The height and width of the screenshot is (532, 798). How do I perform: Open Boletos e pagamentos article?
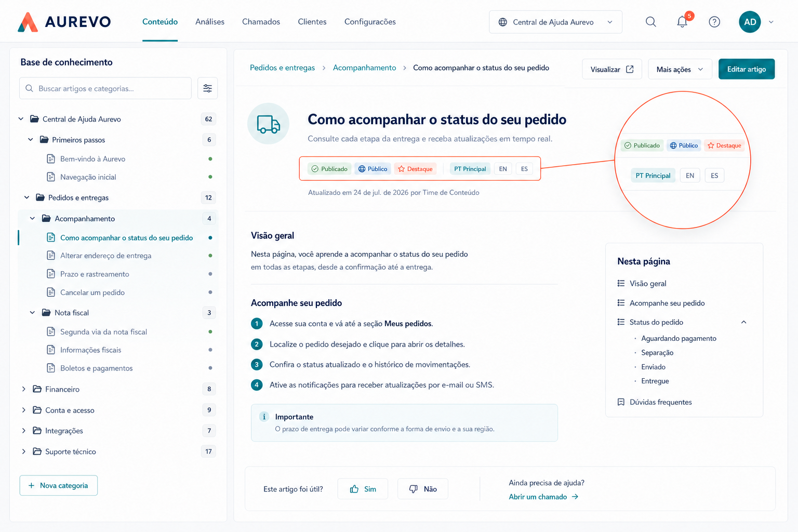96,368
